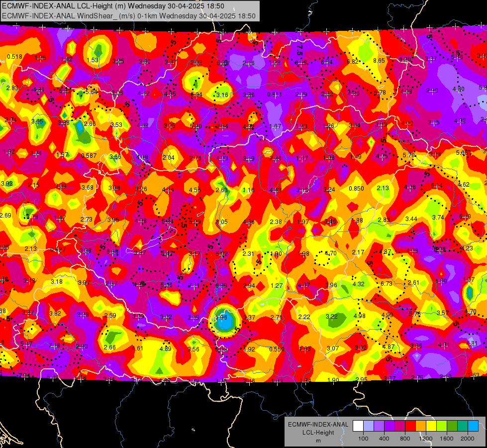Click the wind shear value 6.73
487x448 pixels.
[387, 284]
